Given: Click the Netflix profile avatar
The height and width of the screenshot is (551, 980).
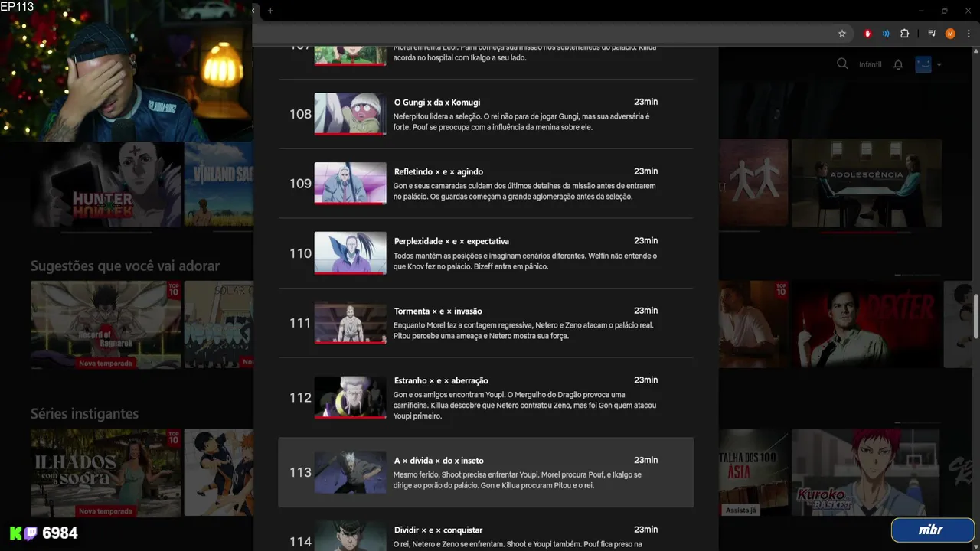Looking at the screenshot, I should coord(924,64).
